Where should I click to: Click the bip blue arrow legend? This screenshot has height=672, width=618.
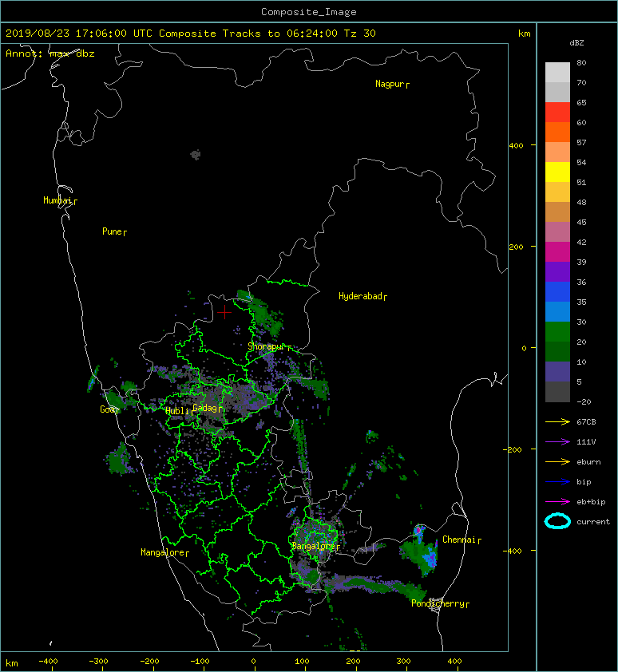pos(557,482)
